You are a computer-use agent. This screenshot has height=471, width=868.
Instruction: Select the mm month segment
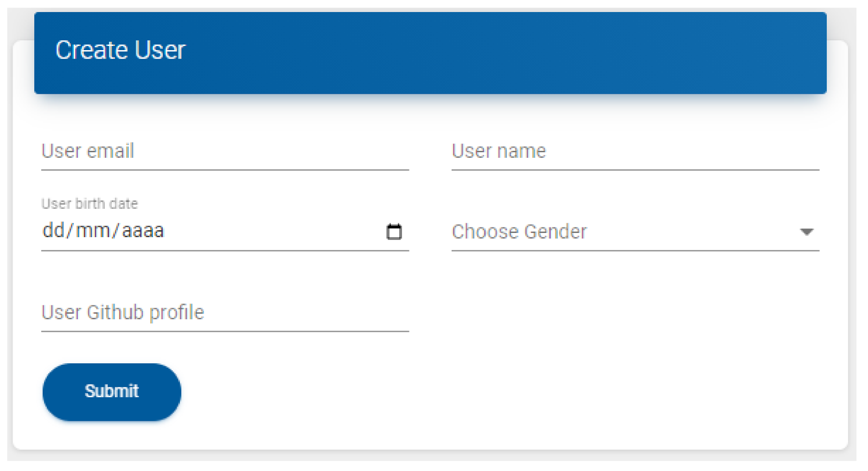[93, 231]
